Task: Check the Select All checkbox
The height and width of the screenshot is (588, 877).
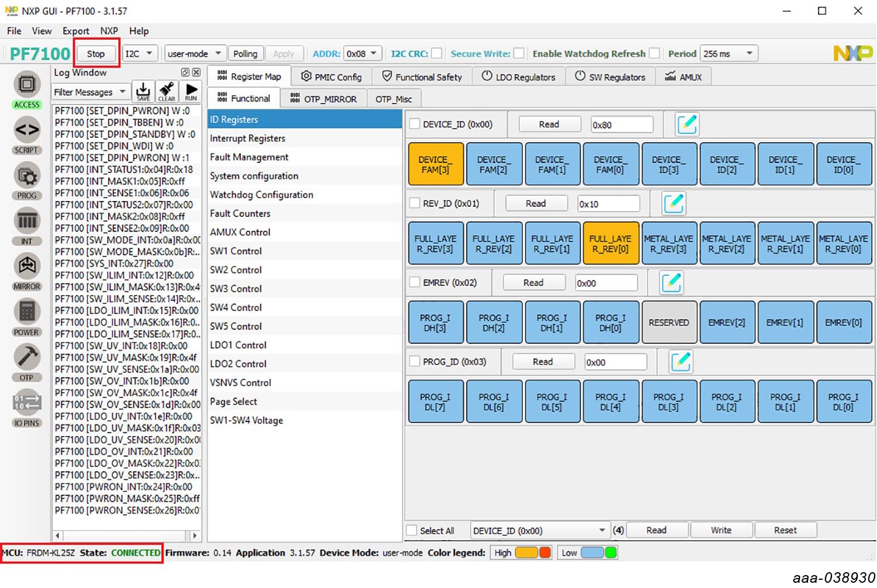Action: click(412, 531)
